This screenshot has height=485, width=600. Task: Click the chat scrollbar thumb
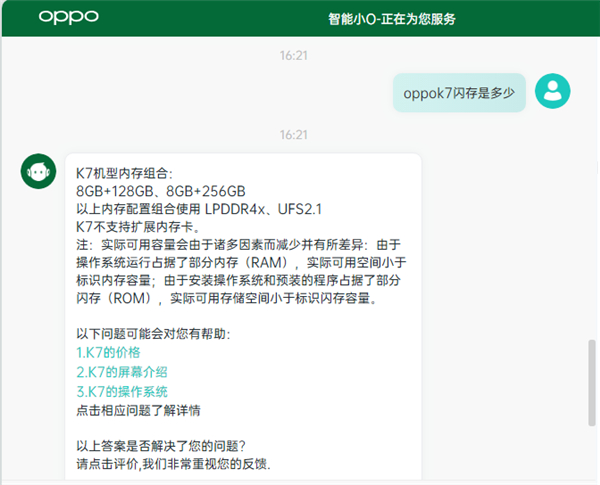(x=592, y=382)
